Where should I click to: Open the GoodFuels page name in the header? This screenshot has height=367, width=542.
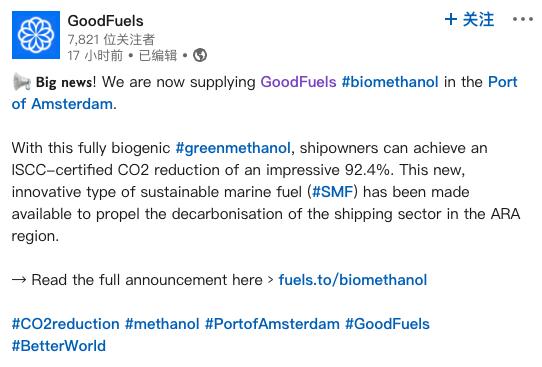click(105, 21)
